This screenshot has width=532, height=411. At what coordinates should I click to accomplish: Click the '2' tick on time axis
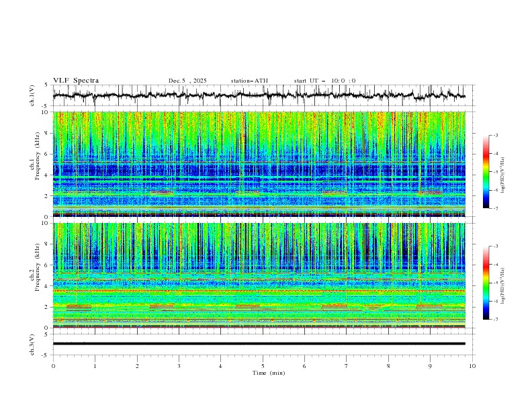pyautogui.click(x=137, y=366)
